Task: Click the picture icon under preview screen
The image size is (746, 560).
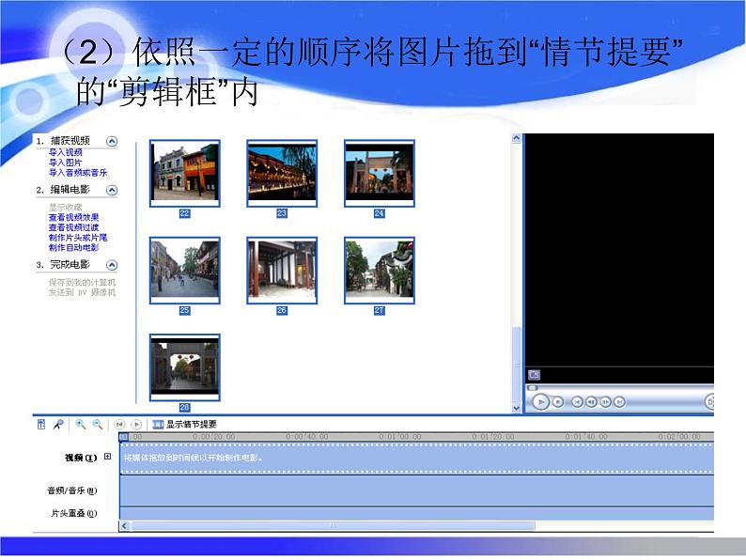Action: point(535,375)
